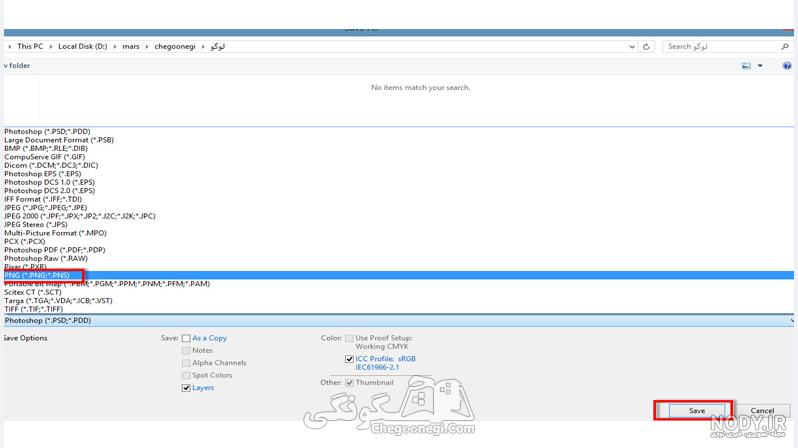Choose Photoshop DCS 1.0 (*.EPS)
Screen dimensions: 798x448
coord(50,182)
